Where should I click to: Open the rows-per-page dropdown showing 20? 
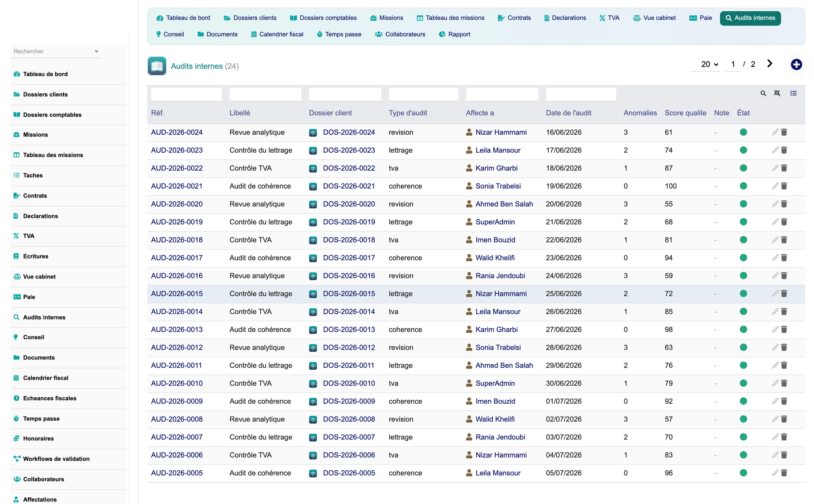click(709, 64)
